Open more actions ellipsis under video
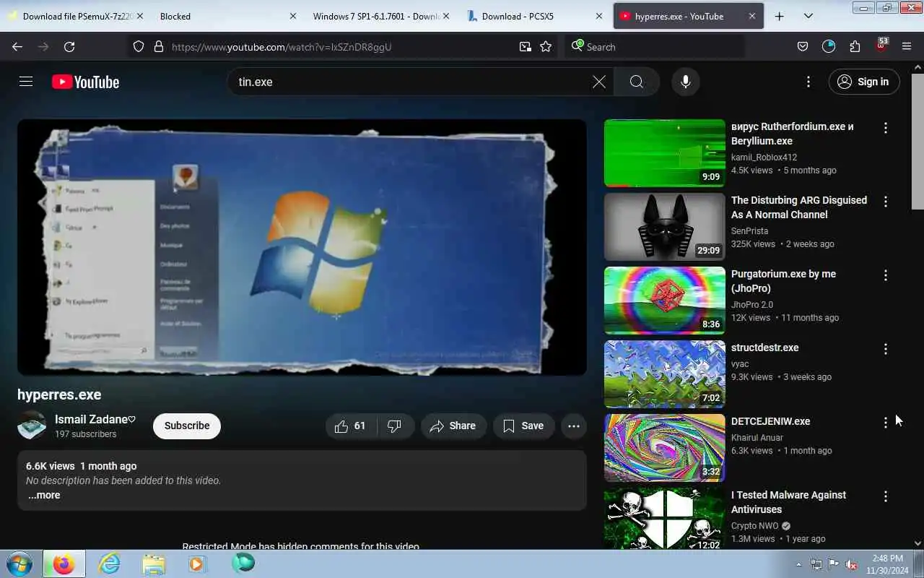Screen dimensions: 924x578 tap(574, 426)
